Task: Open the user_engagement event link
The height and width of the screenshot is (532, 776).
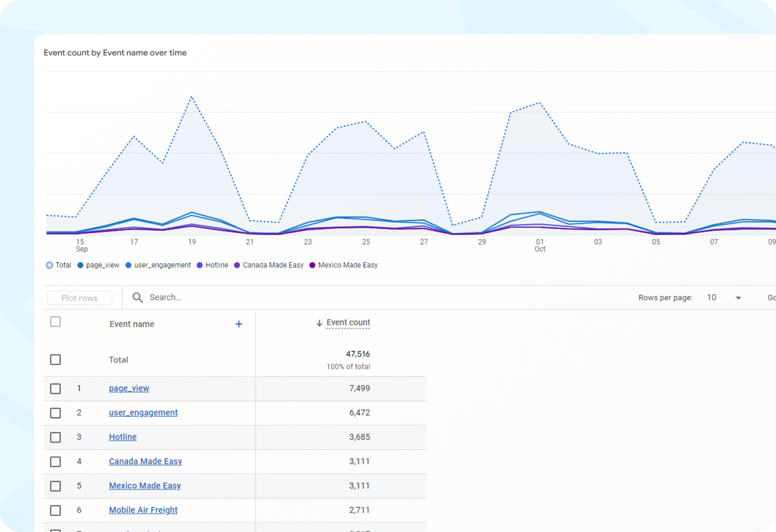Action: click(143, 413)
